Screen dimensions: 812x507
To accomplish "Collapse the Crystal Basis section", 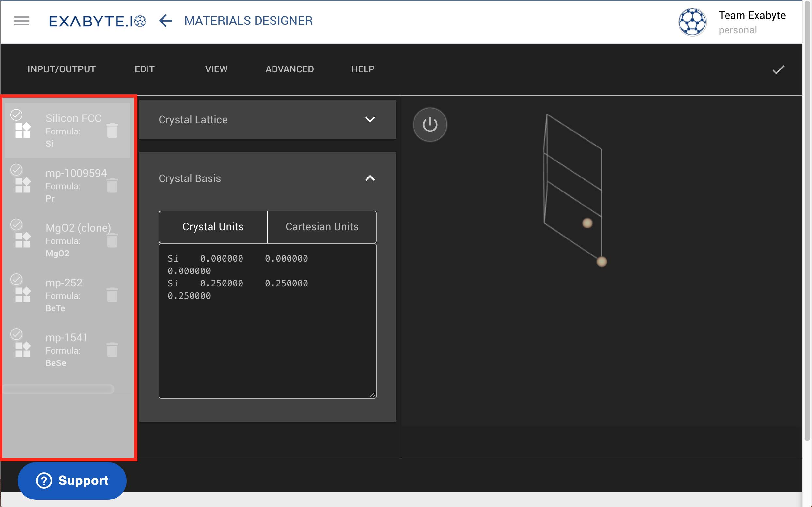I will 369,178.
